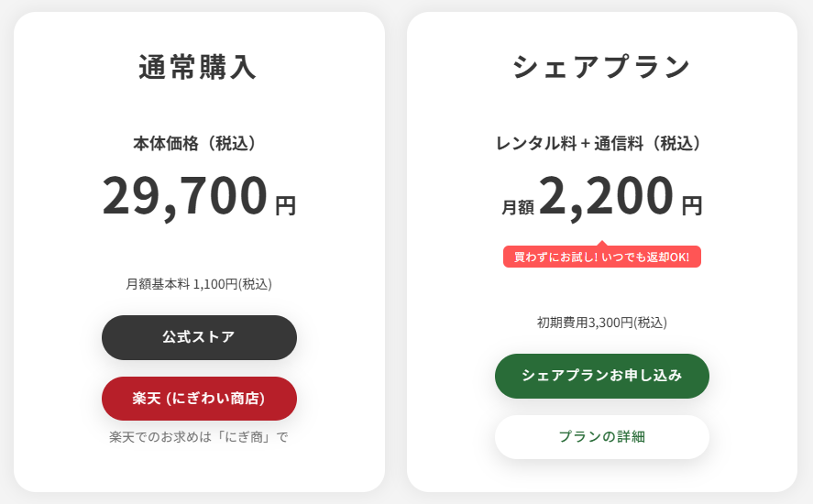This screenshot has height=504, width=813.
Task: Open the 楽天 (にぎわい商店) store button
Action: (x=199, y=399)
